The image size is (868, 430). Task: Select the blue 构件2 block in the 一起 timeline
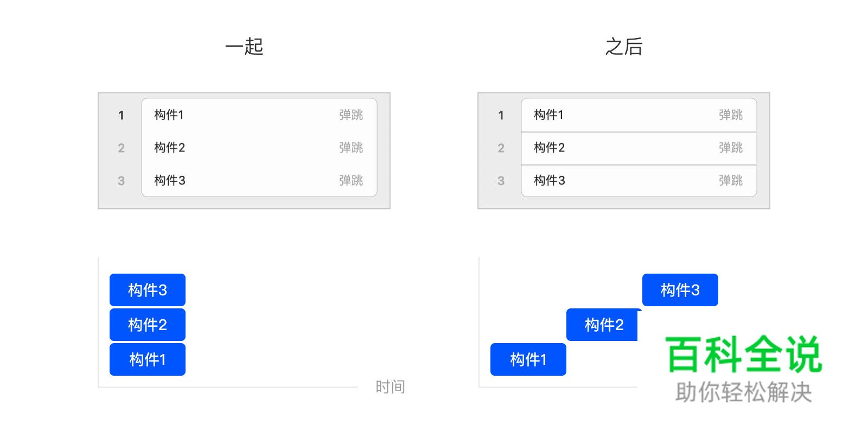pos(147,324)
